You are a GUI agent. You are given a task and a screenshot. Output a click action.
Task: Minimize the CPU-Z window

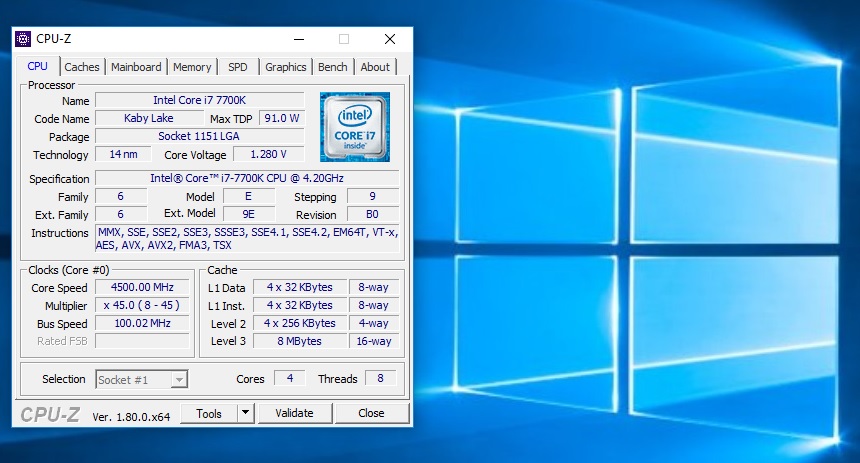[x=299, y=39]
